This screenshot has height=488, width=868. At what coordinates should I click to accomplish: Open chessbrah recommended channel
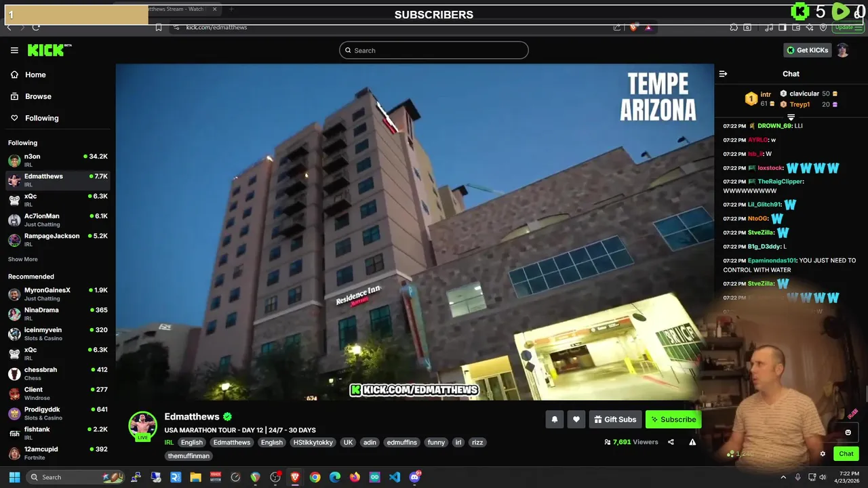[58, 373]
